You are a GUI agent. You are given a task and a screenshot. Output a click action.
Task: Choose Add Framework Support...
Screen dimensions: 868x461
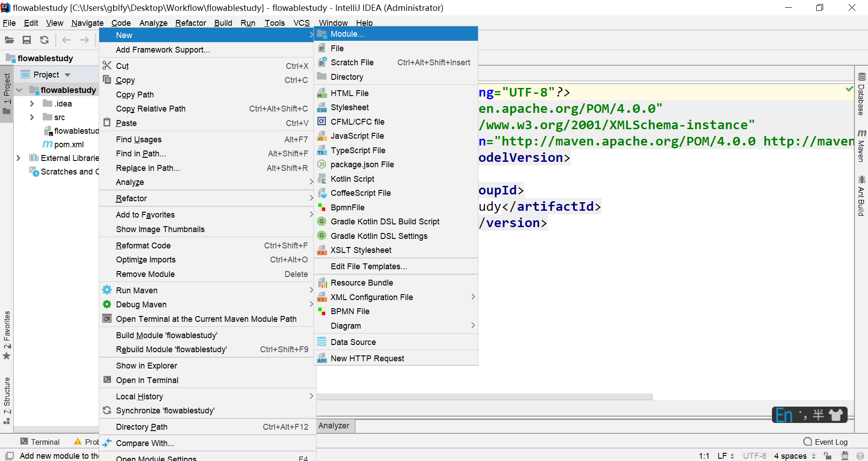[207, 50]
